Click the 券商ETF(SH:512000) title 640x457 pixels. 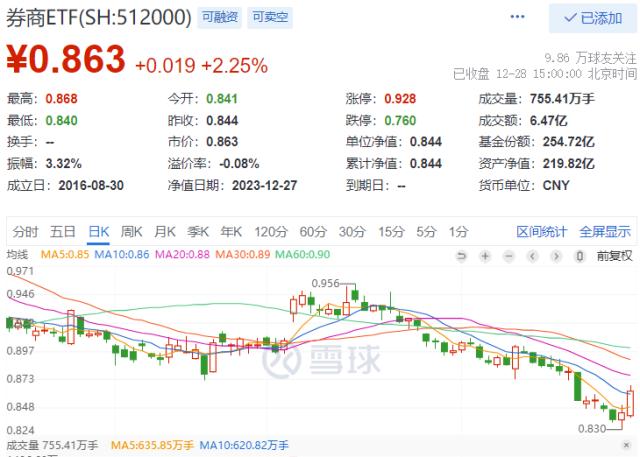coord(99,18)
